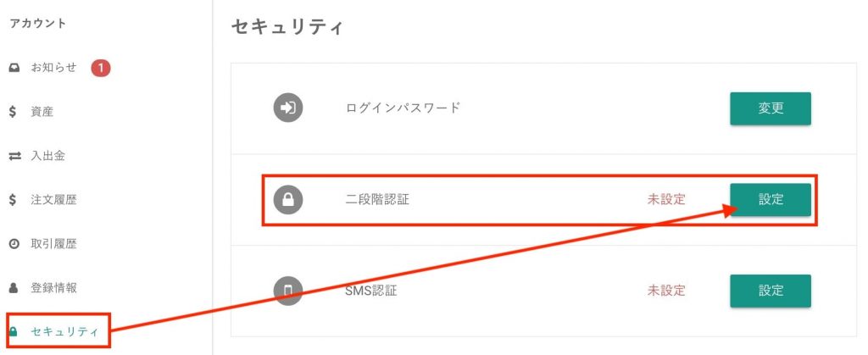Select the セキュリティ sidebar item
868x355 pixels.
[64, 332]
